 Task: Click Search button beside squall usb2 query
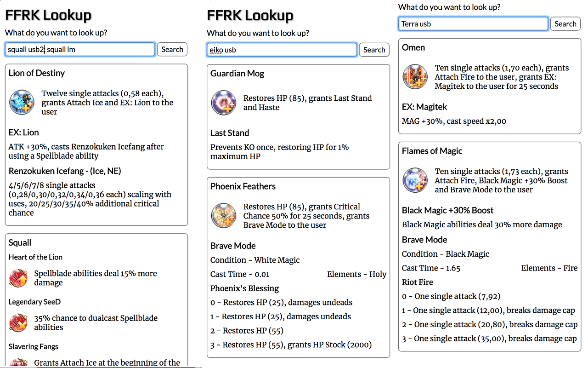[x=172, y=50]
